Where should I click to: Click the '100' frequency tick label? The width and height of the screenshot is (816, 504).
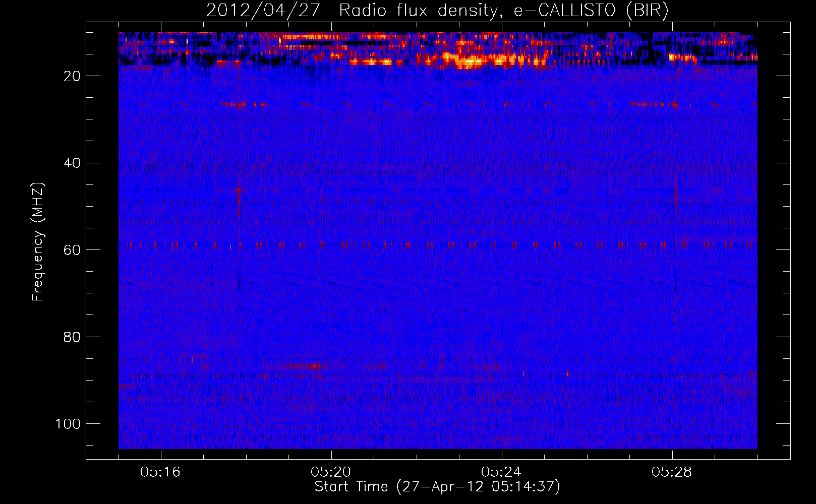[x=68, y=424]
